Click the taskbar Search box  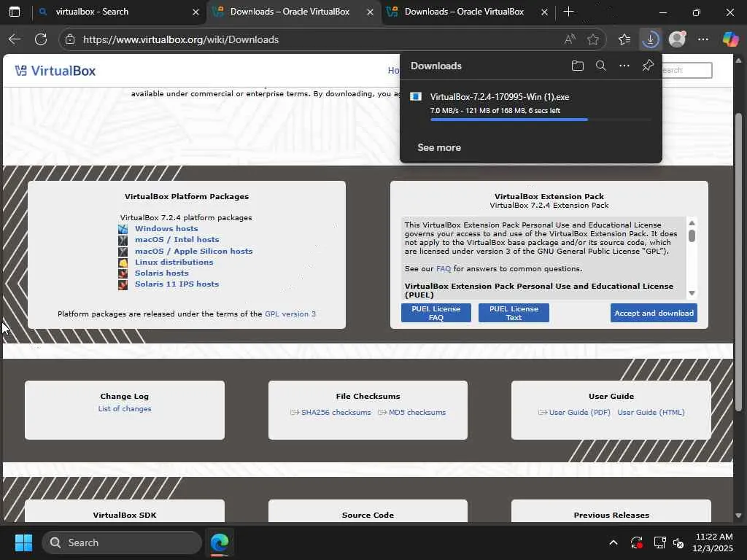[x=122, y=542]
